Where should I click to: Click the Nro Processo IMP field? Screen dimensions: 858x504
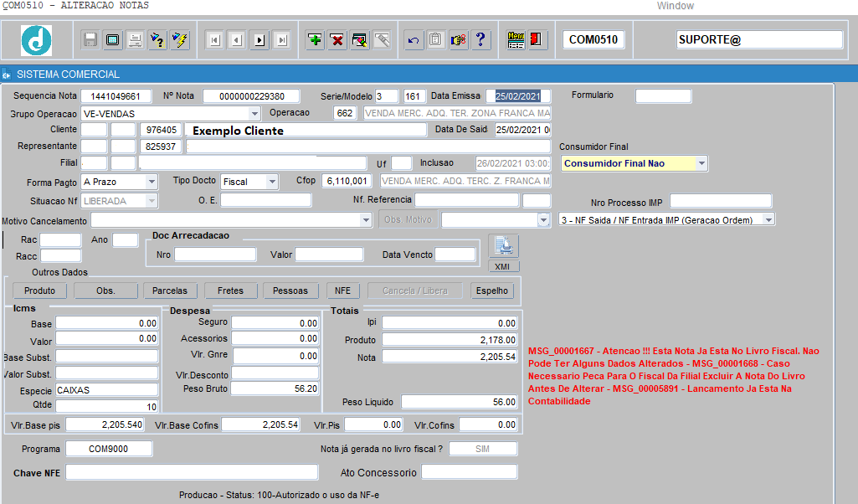[721, 201]
